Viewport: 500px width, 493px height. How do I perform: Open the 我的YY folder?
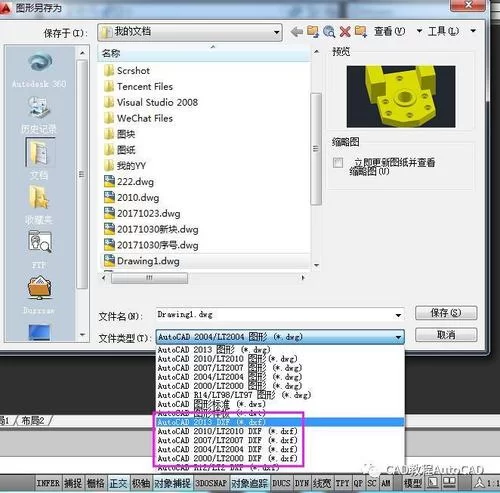point(125,166)
